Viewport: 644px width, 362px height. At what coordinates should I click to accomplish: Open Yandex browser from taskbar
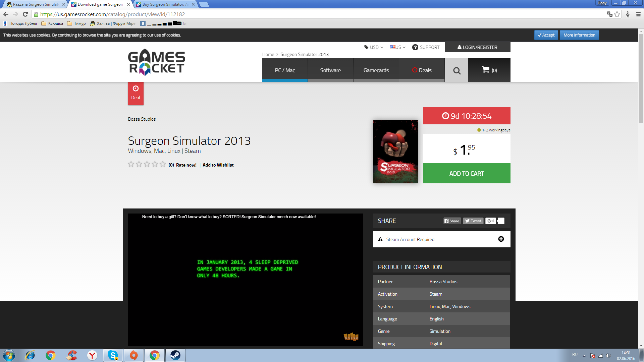[x=92, y=355]
